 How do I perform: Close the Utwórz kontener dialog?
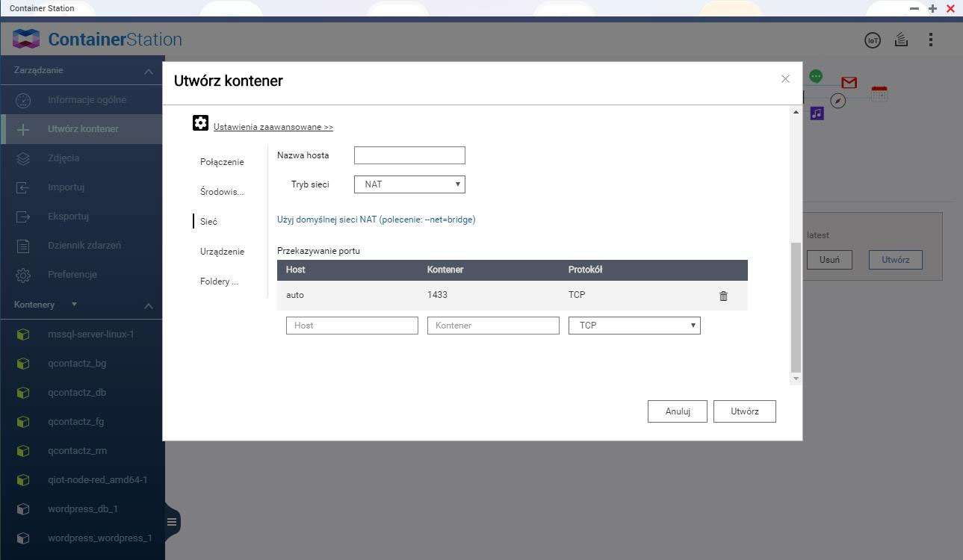(785, 79)
